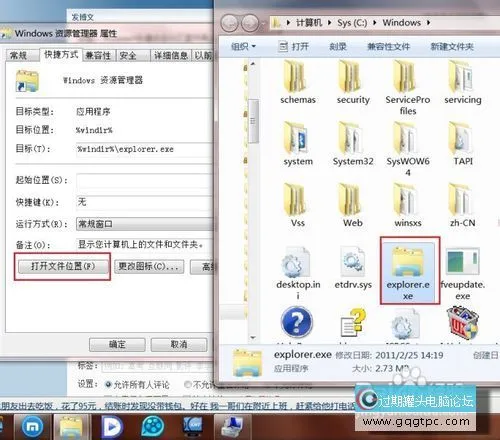Switch to the 快捷方式 tab

(61, 55)
